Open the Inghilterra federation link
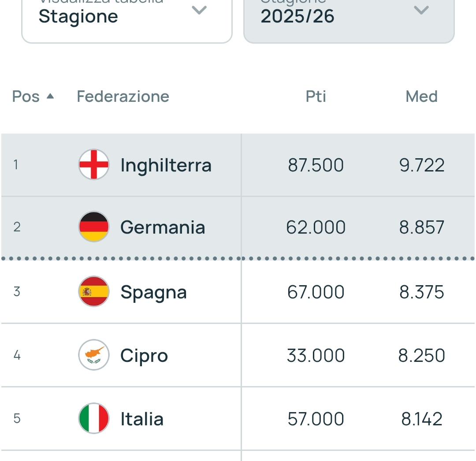476x461 pixels. [x=166, y=165]
